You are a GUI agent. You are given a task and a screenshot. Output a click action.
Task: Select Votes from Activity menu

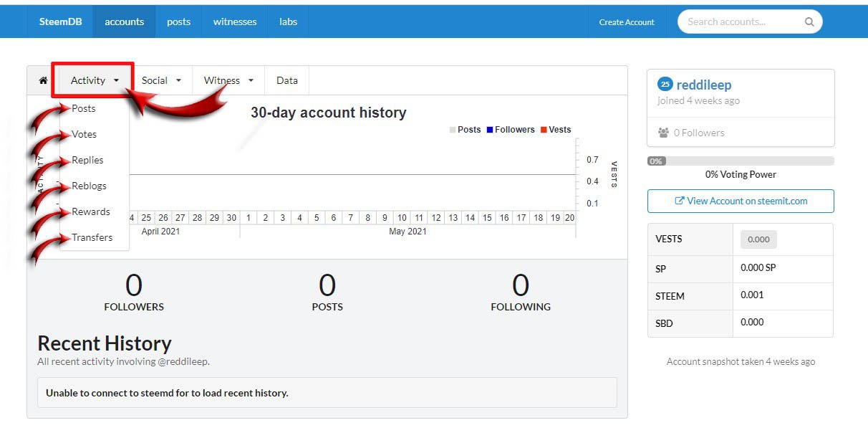84,134
